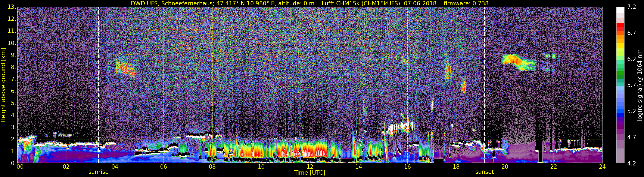The image size is (644, 177).
Task: Click the "13." height axis tick label
Action: pos(12,7)
